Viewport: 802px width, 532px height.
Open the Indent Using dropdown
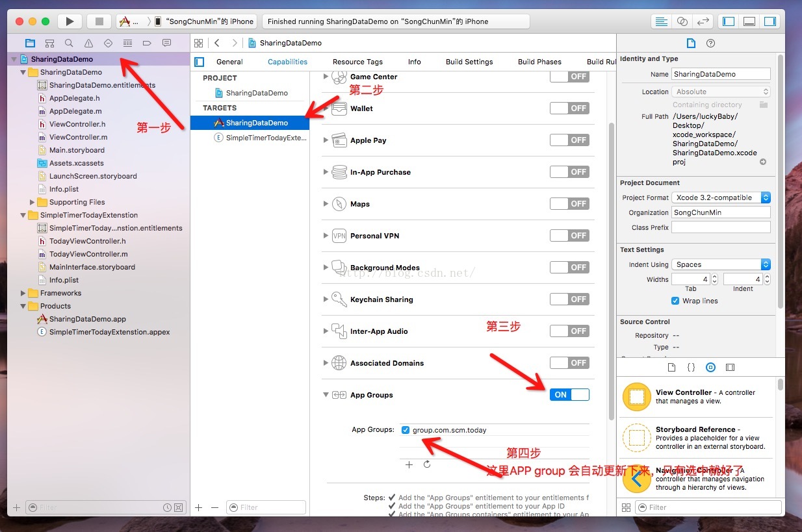tap(721, 264)
